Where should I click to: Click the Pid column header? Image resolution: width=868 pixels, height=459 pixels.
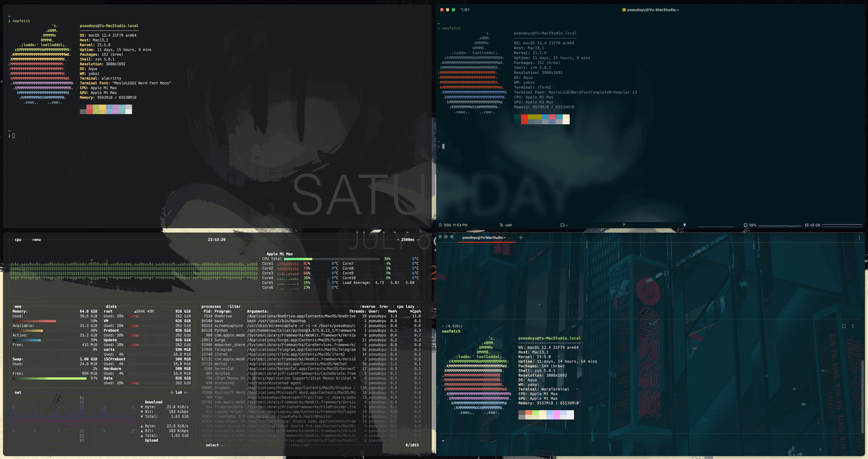(208, 311)
